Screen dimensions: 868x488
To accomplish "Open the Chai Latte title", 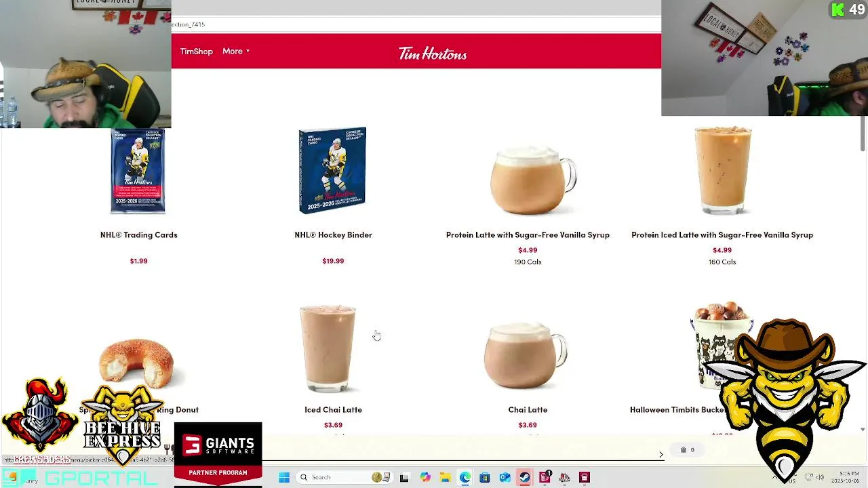I will (528, 409).
